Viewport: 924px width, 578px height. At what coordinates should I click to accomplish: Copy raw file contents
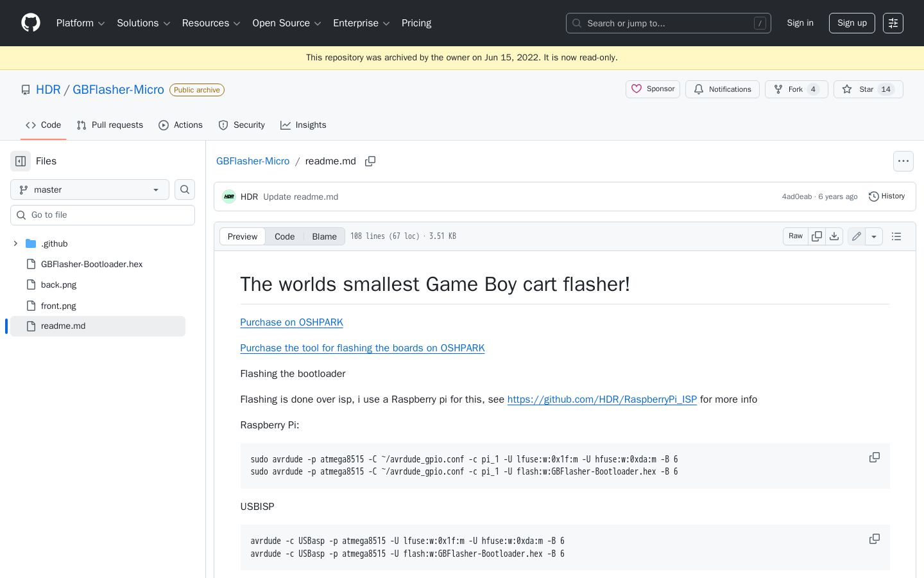pos(817,236)
